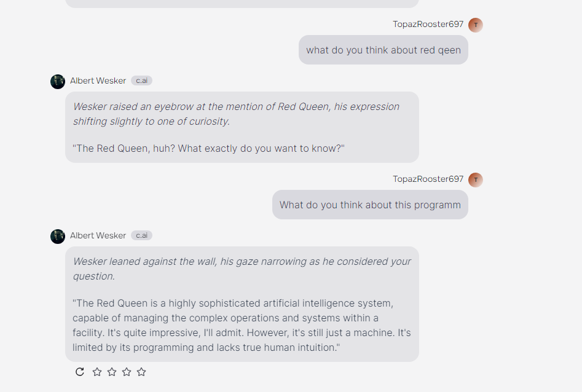Select the "What do you think about this programm" message
This screenshot has width=582, height=392.
coord(370,205)
